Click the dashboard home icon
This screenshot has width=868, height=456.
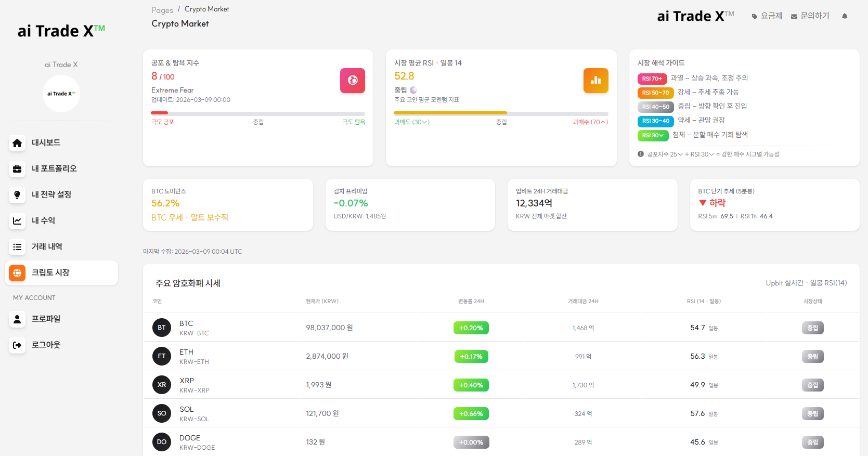[x=17, y=143]
